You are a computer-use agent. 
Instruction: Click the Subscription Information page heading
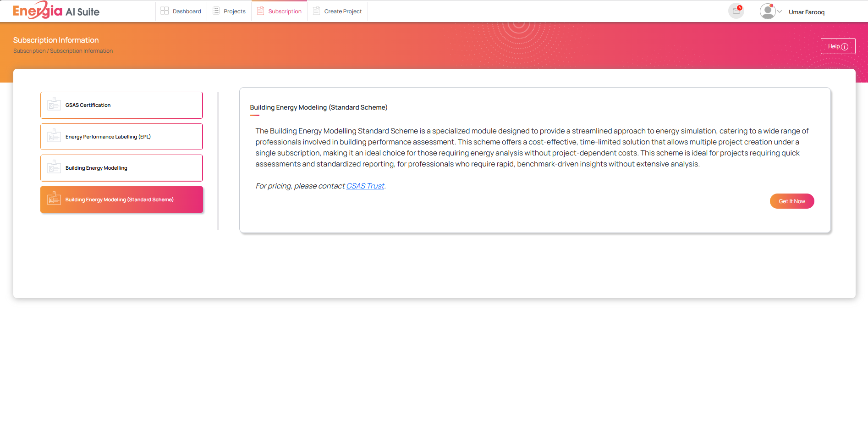[x=56, y=40]
